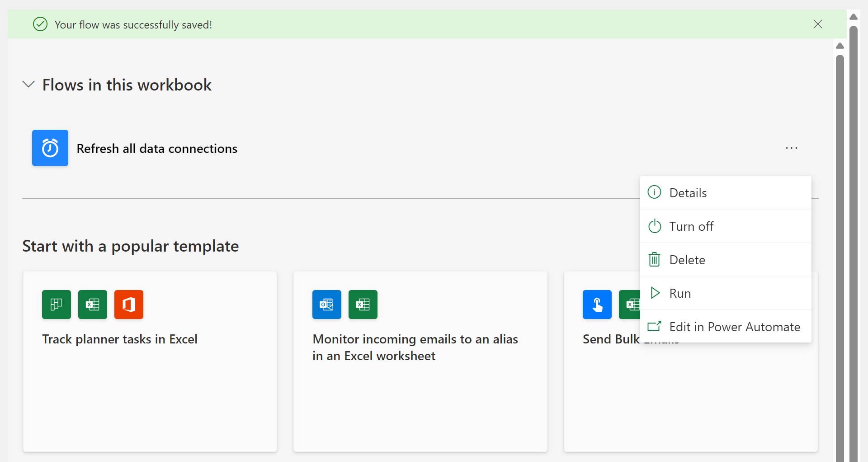Image resolution: width=868 pixels, height=462 pixels.
Task: Click the blue manual trigger touch icon
Action: click(x=597, y=305)
